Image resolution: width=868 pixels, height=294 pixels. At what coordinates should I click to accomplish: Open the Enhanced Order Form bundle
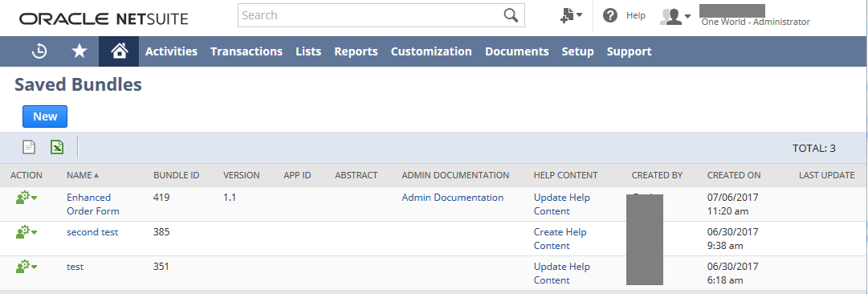[92, 204]
